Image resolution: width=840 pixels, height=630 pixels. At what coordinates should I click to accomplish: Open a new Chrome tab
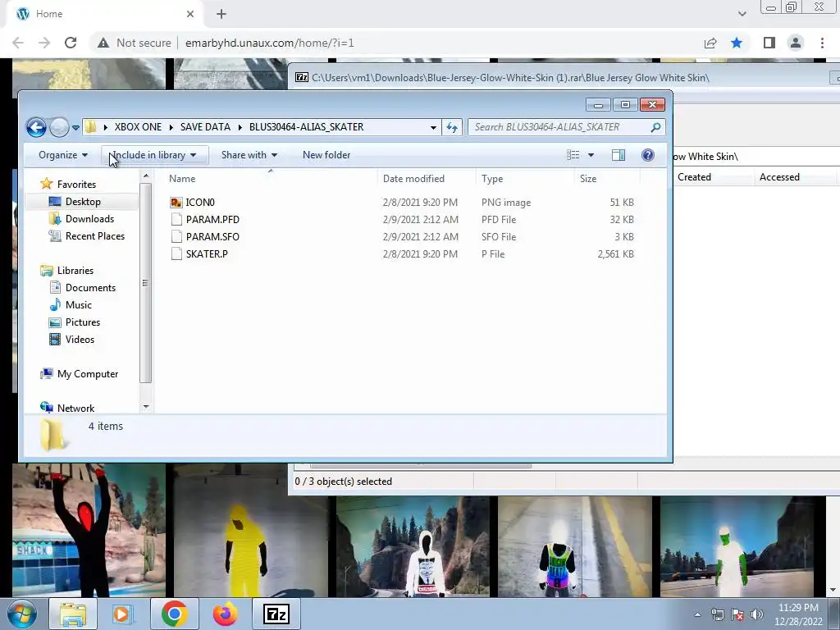pos(221,15)
